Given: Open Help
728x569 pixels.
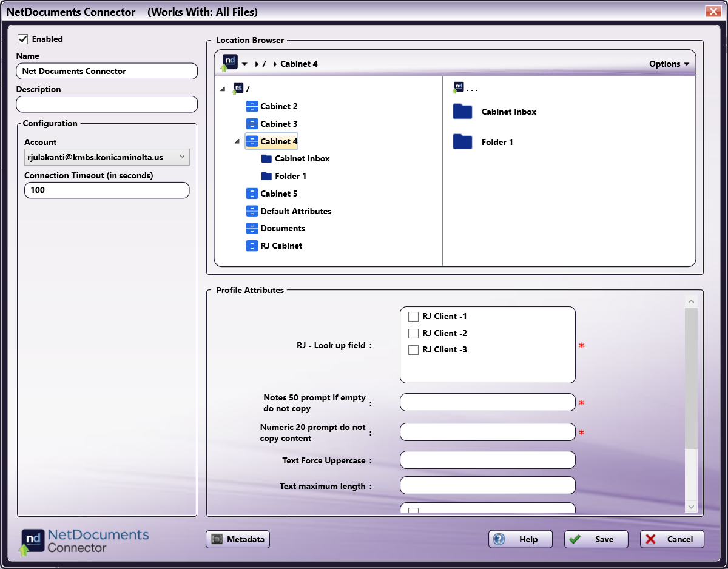Looking at the screenshot, I should pyautogui.click(x=521, y=539).
